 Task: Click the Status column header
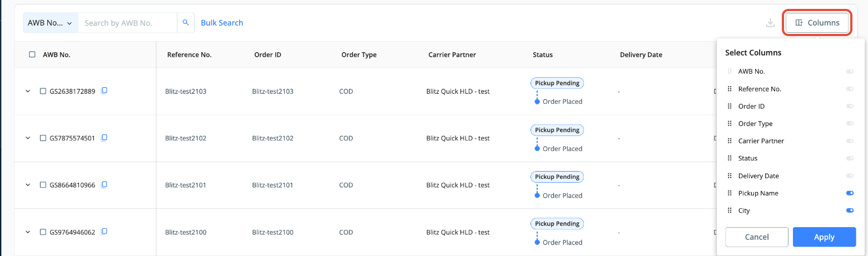542,54
